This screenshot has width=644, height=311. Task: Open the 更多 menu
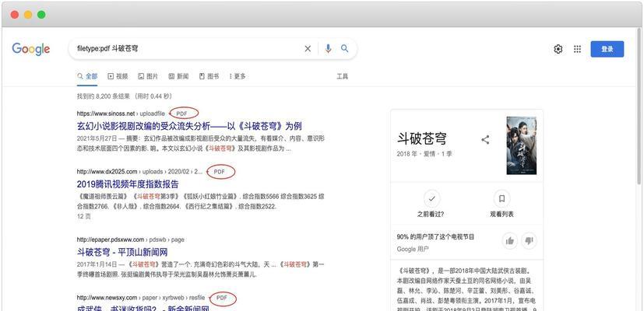(x=238, y=76)
